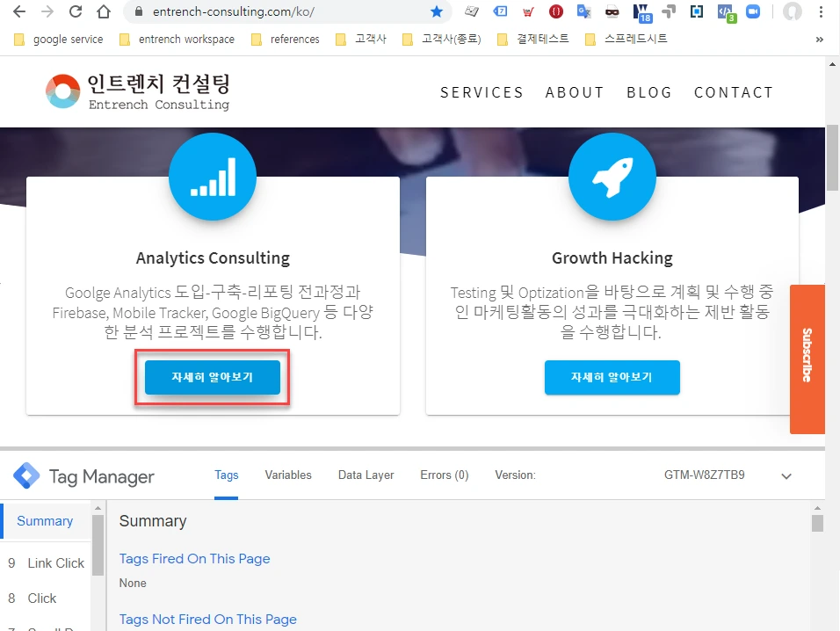Select event 9 Link Click
The image size is (840, 631).
click(x=46, y=563)
